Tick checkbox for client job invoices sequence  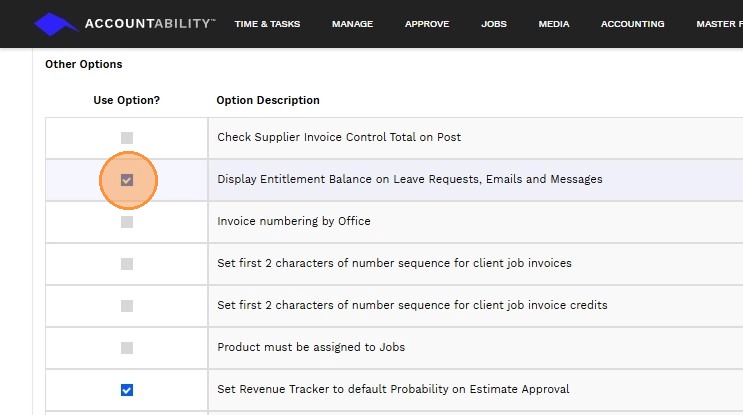[x=127, y=264]
